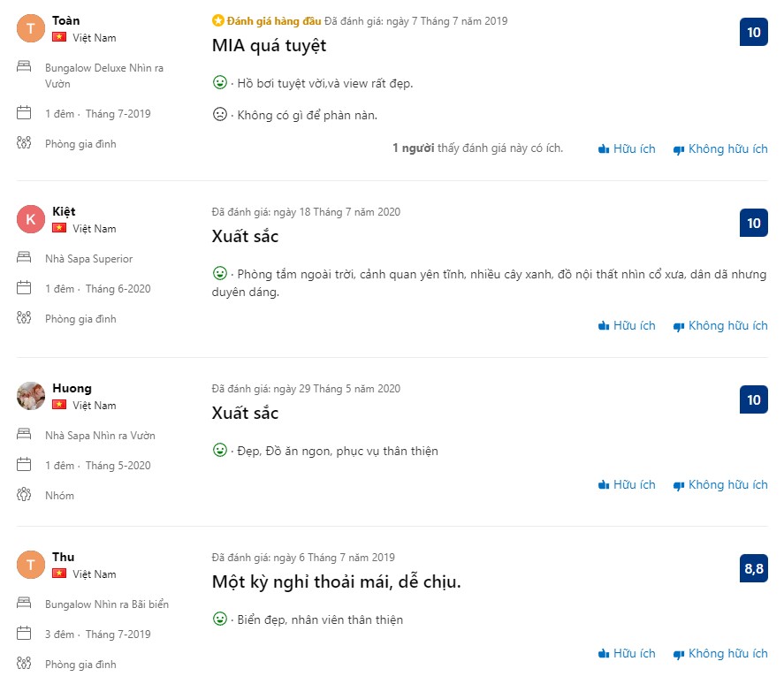
Task: Mark Kiệt's review as Hữu ích
Action: coord(627,326)
